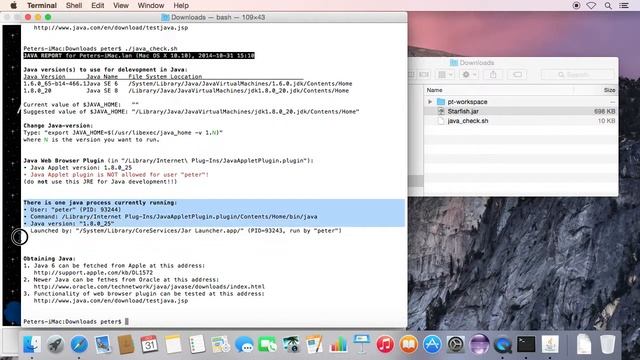Expand pt-workspace folder disclosure triangle
This screenshot has width=640, height=360.
430,102
